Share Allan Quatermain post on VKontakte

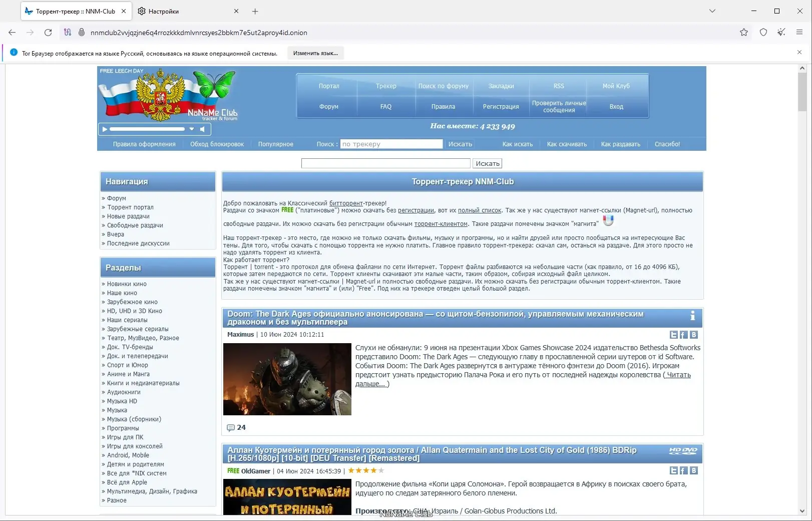(694, 470)
